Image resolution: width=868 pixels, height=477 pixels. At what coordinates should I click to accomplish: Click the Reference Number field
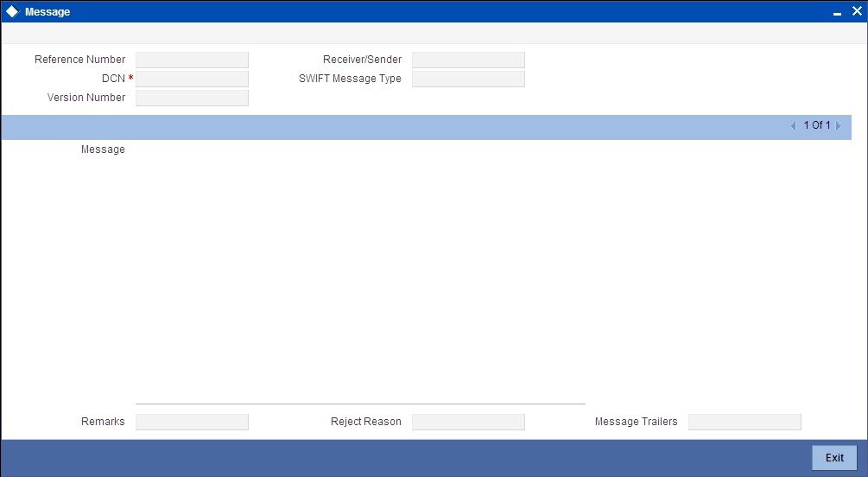(x=192, y=60)
